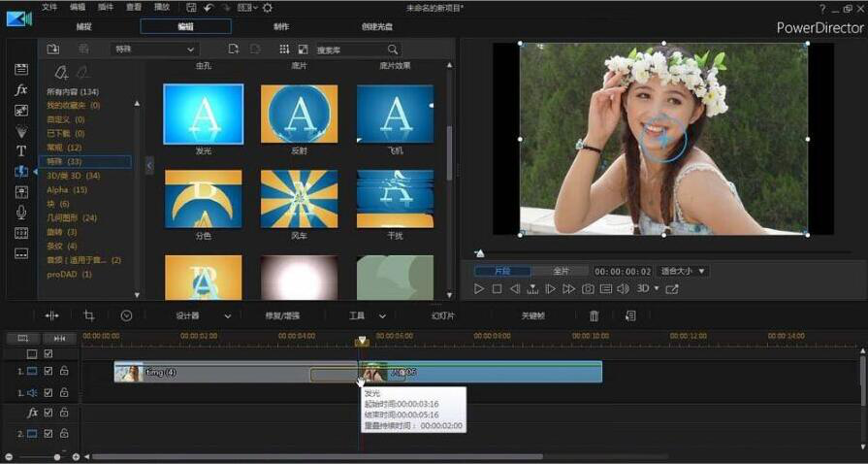Image resolution: width=868 pixels, height=464 pixels.
Task: Open the 设计器 dropdown
Action: pyautogui.click(x=203, y=315)
